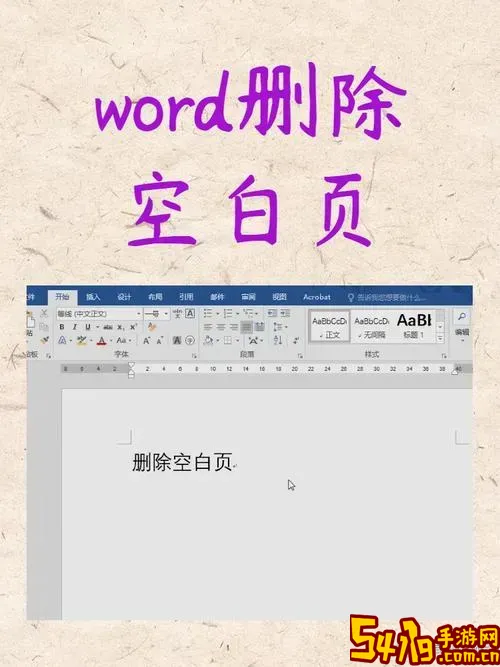The height and width of the screenshot is (667, 500).
Task: Clear all formatting with eraser icon
Action: coord(152,327)
